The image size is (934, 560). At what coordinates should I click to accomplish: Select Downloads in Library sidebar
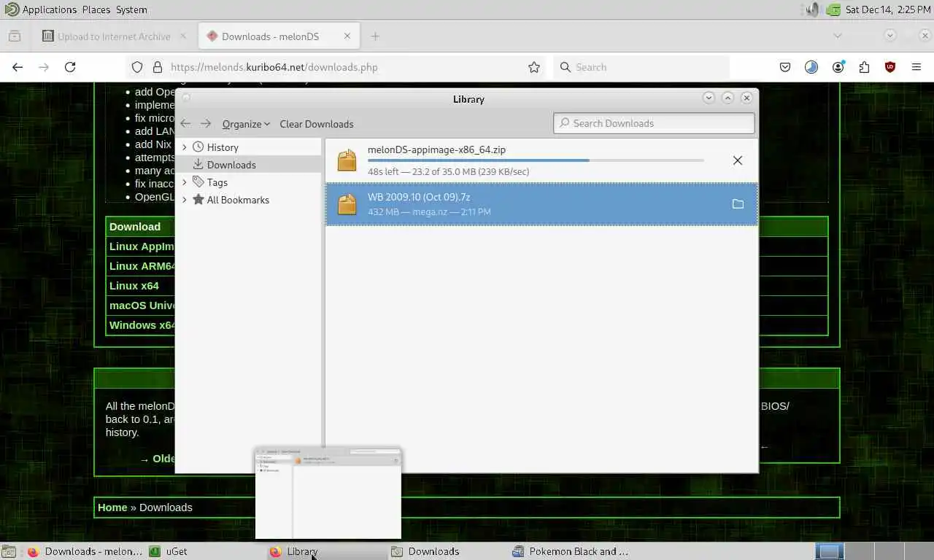(231, 165)
